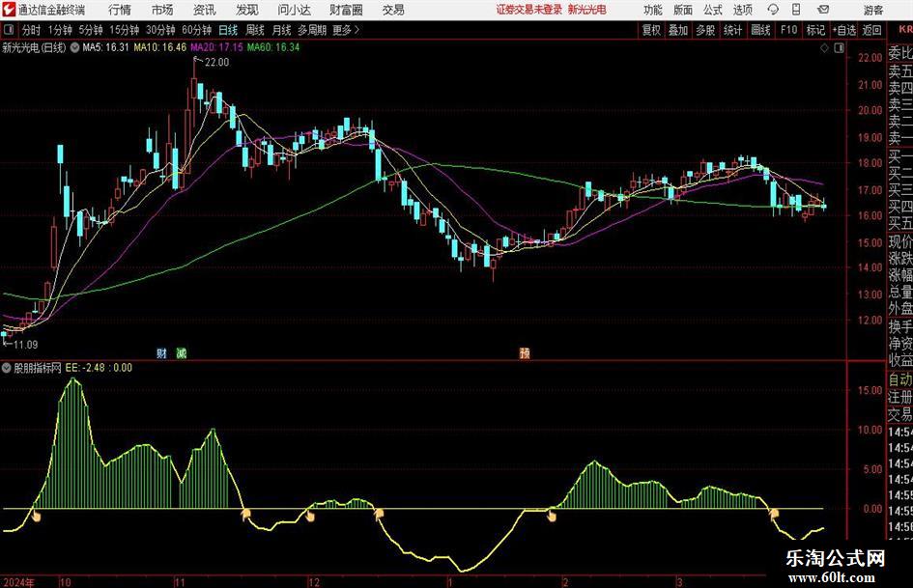Viewport: 913px width, 588px height.
Task: Click the 2024年 timeline label
Action: tap(18, 582)
